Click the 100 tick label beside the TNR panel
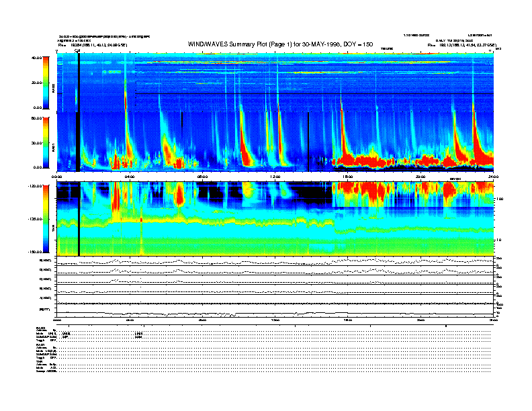This screenshot has width=532, height=411. pyautogui.click(x=500, y=199)
